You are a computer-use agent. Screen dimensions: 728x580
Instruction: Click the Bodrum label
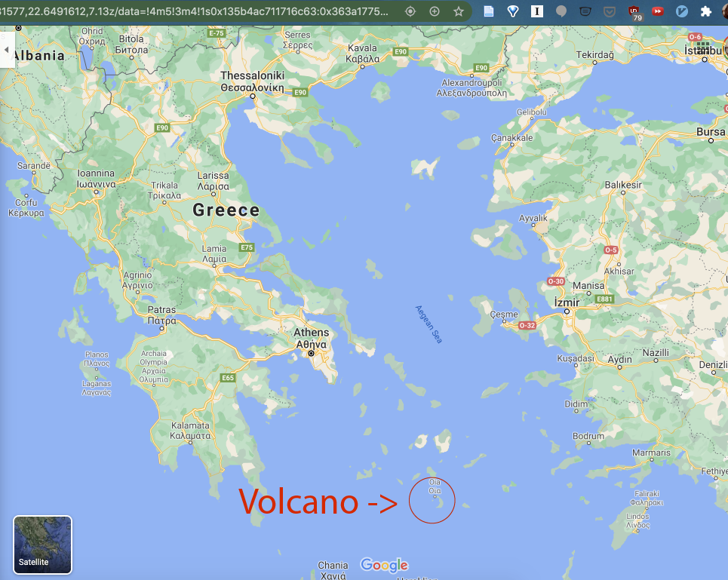588,436
